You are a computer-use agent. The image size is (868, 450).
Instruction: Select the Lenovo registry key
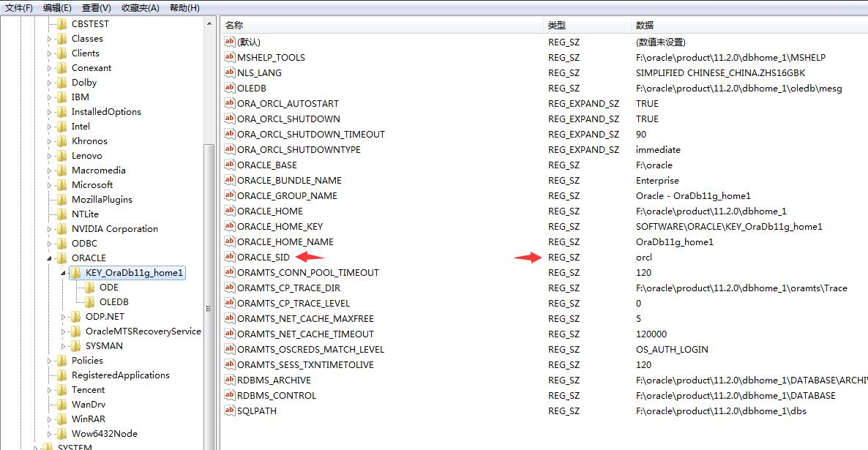click(x=87, y=156)
